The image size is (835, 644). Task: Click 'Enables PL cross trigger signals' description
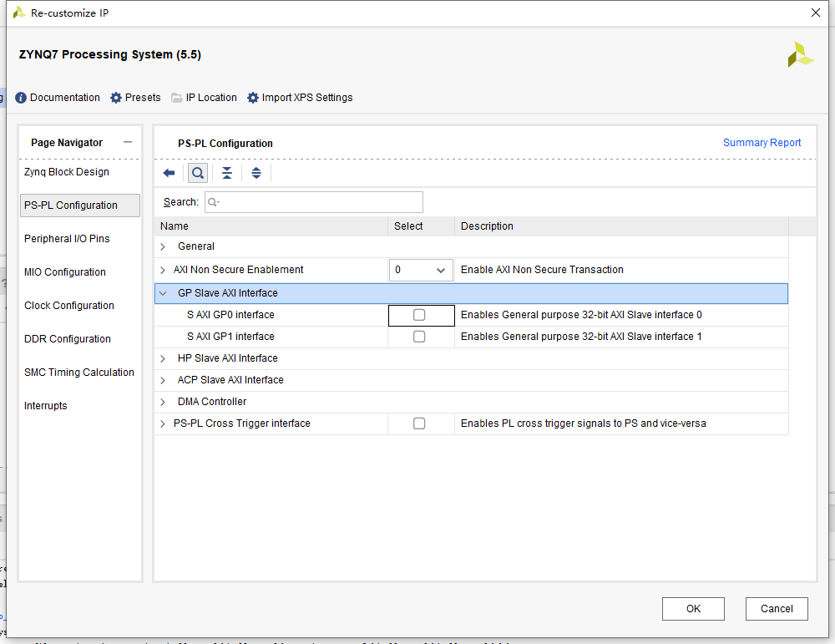click(583, 423)
